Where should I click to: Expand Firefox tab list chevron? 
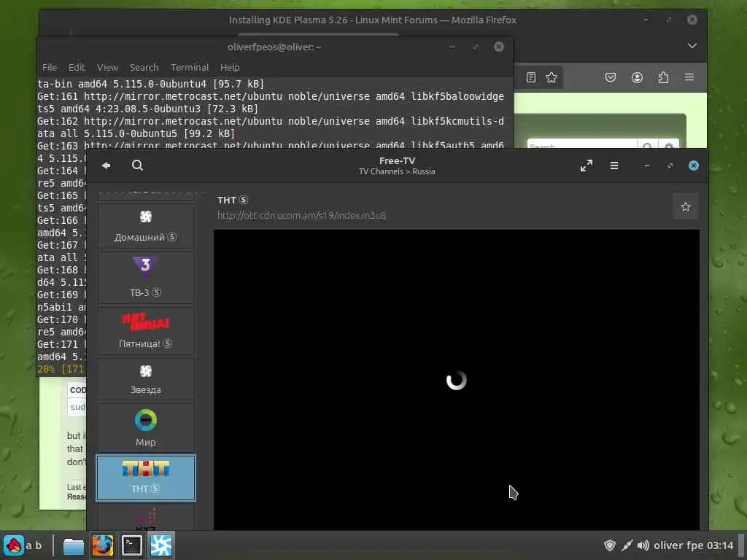pyautogui.click(x=692, y=45)
